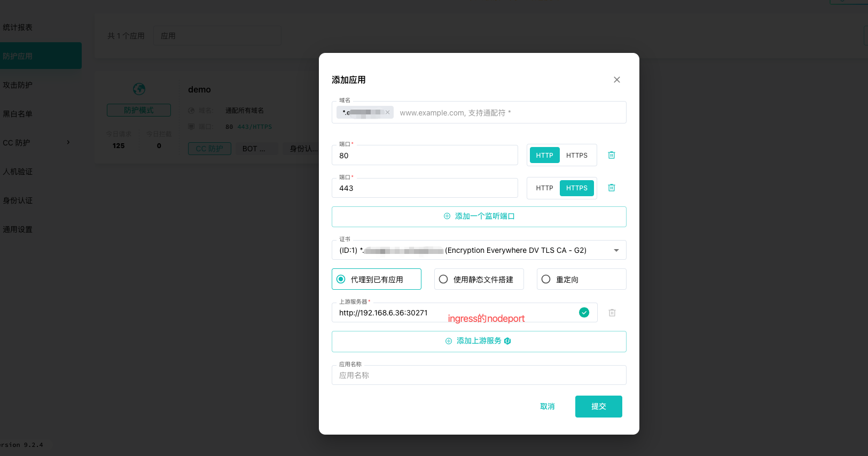Delete the port 443 listener row
The height and width of the screenshot is (456, 868).
point(612,188)
